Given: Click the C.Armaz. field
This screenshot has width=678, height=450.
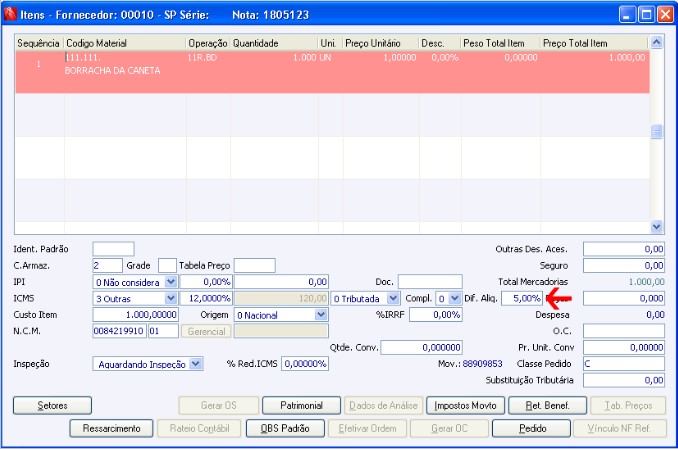Looking at the screenshot, I should (x=107, y=265).
